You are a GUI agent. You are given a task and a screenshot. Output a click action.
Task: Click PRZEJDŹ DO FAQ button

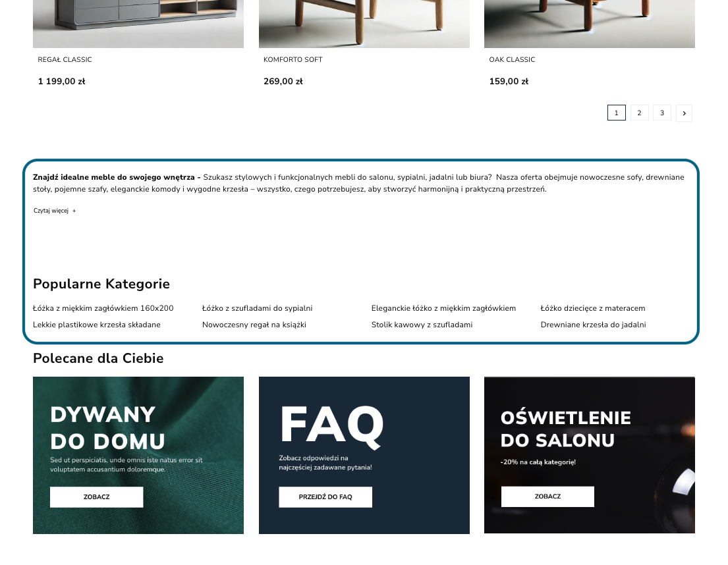325,497
